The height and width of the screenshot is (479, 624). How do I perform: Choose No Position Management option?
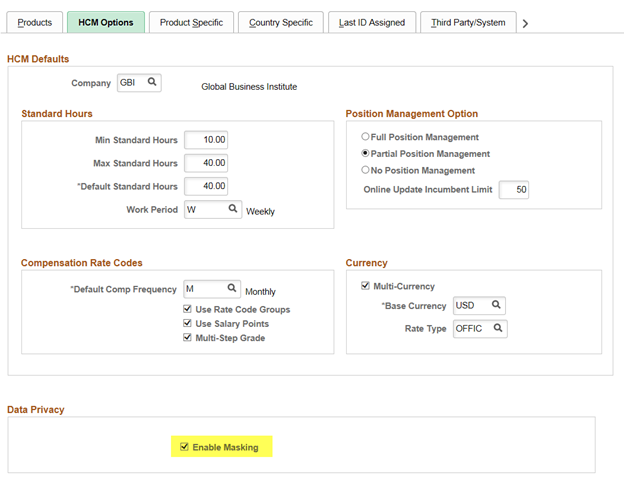pos(365,171)
